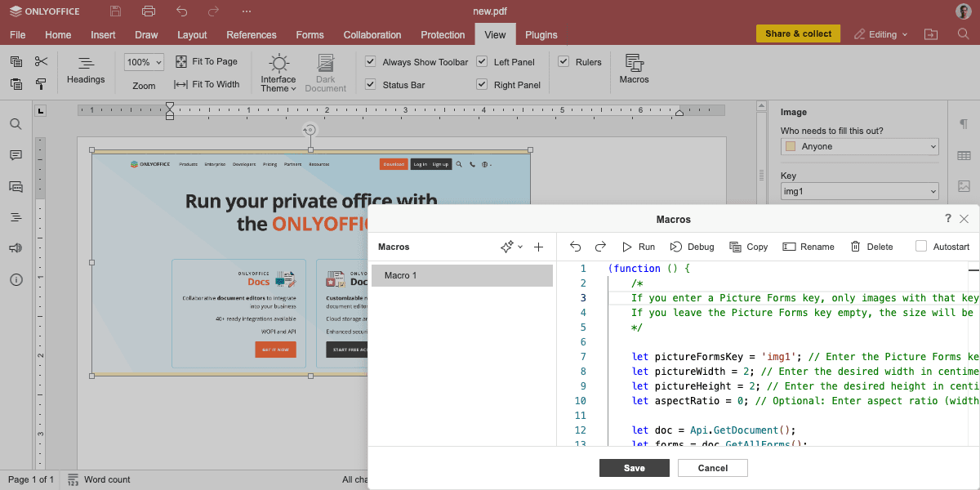Click the Copy icon in ribbon
Screen dimensions: 980x490
pos(16,62)
